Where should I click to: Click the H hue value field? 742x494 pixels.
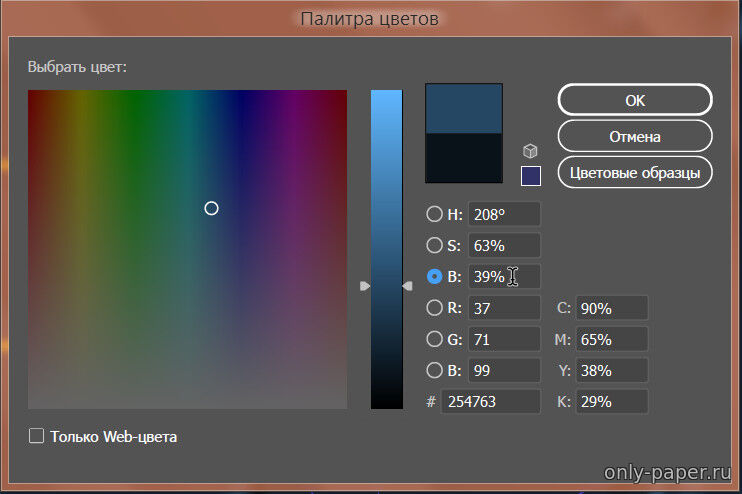(x=503, y=214)
